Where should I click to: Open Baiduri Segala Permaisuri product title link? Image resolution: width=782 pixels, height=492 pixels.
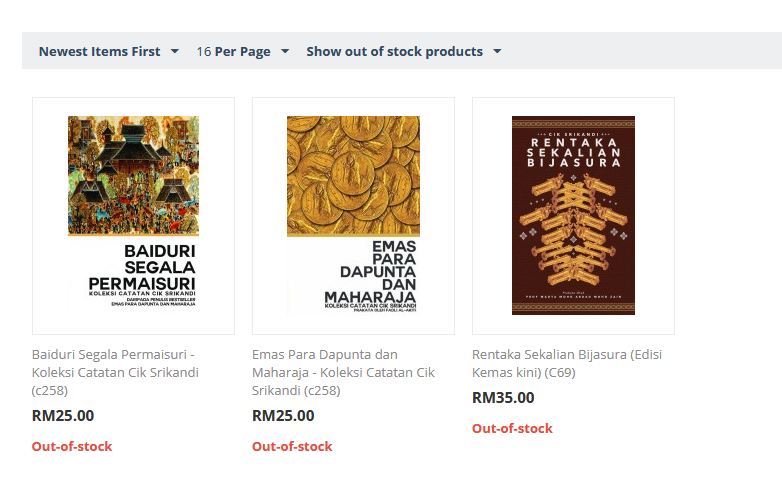[x=114, y=363]
